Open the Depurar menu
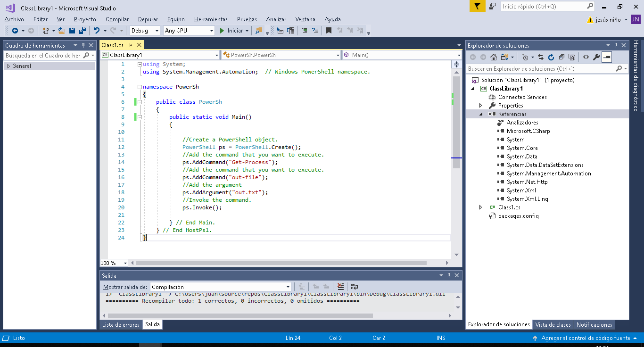The width and height of the screenshot is (644, 347). click(x=148, y=19)
